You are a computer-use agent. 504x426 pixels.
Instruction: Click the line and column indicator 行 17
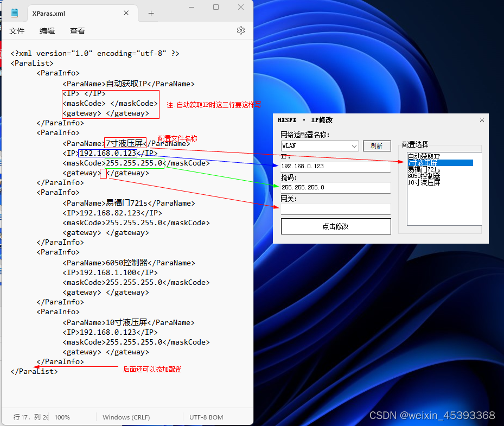tap(31, 417)
